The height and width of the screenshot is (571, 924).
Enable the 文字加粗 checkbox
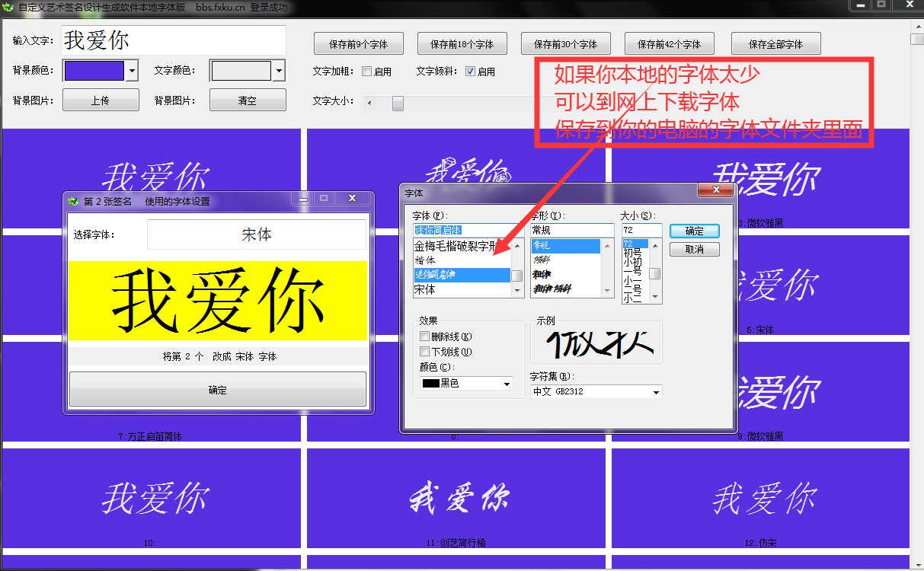click(x=366, y=72)
